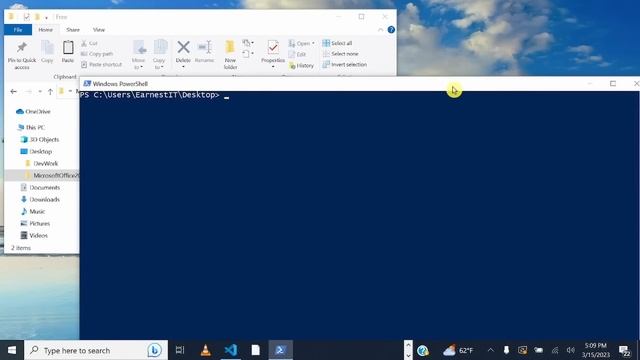This screenshot has height=360, width=640.
Task: Open Documents in navigation pane
Action: (x=40, y=187)
